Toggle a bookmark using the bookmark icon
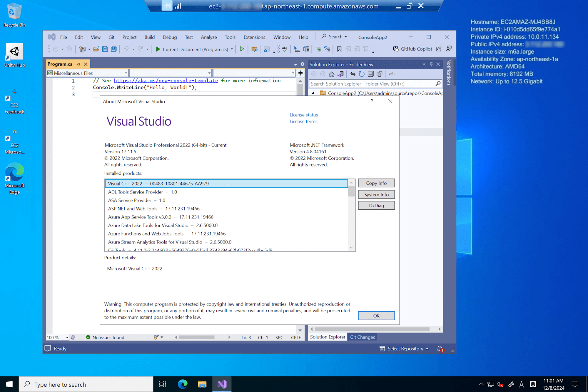The image size is (588, 392). coord(339,49)
